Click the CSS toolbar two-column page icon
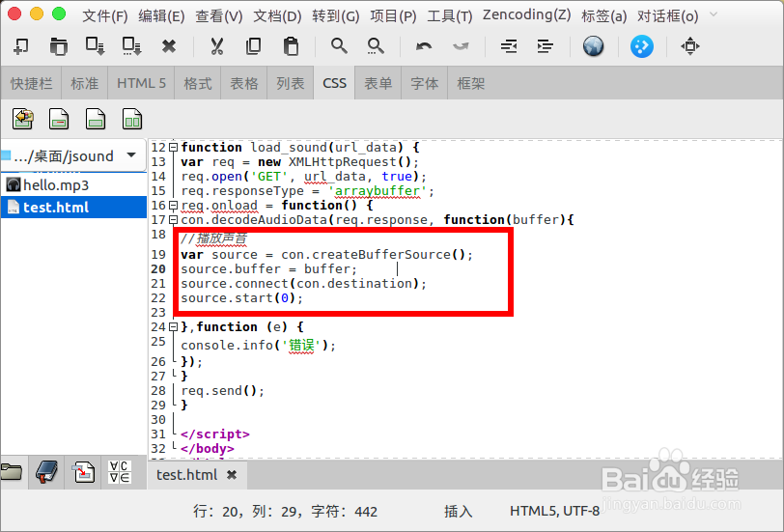This screenshot has width=784, height=532. coord(132,119)
